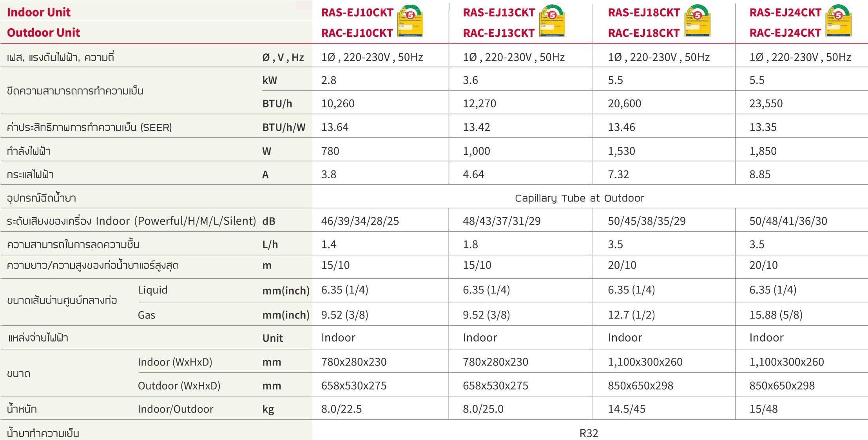Select SEER value 13.42
This screenshot has width=868, height=440.
(477, 127)
